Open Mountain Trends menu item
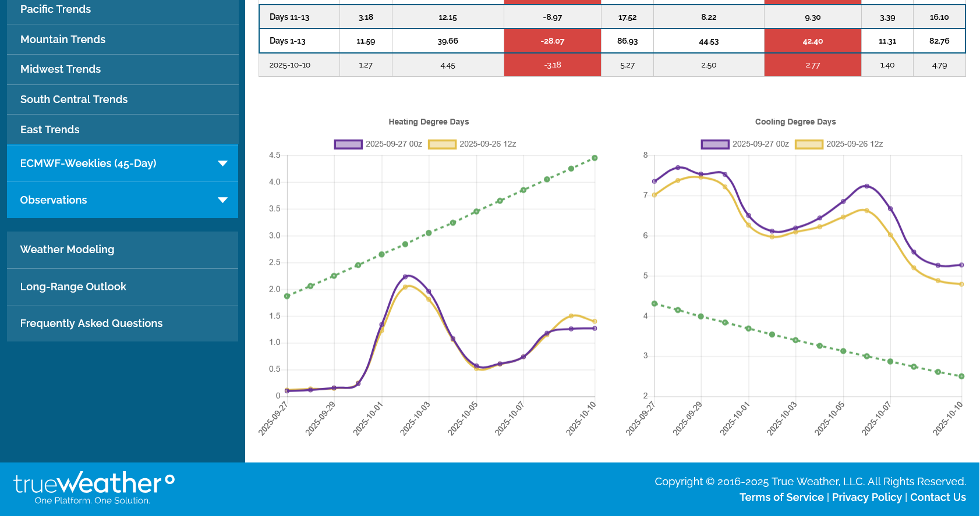980x516 pixels. point(63,40)
